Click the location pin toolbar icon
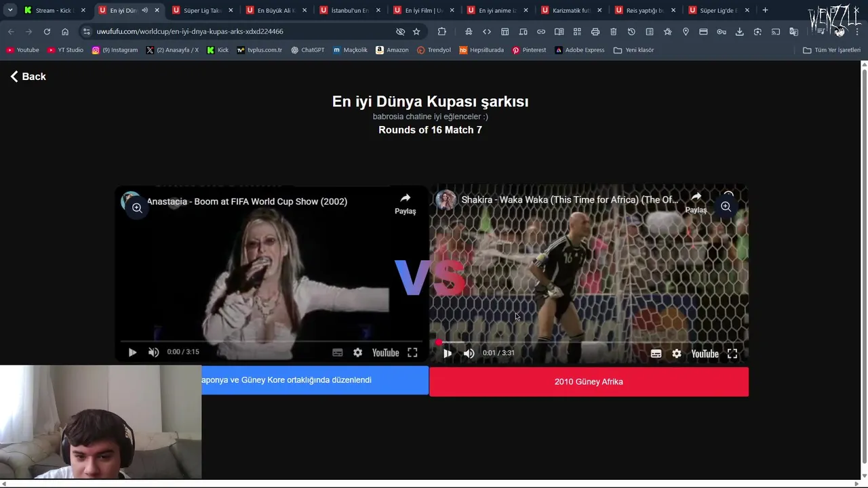 [686, 31]
